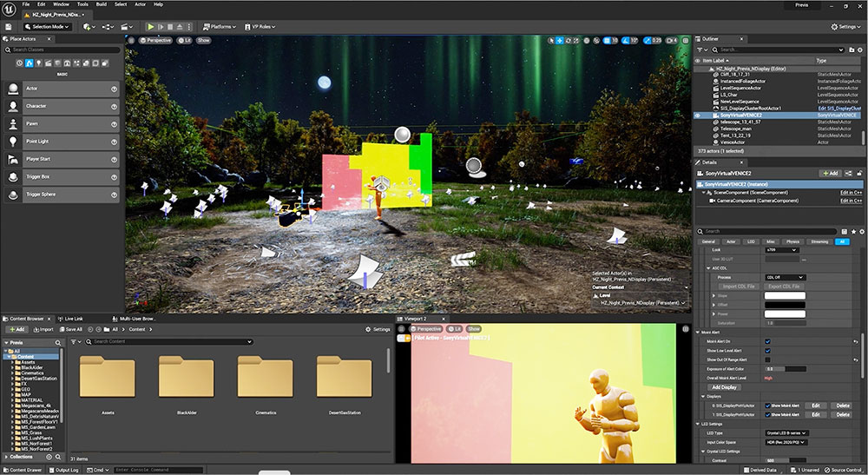The height and width of the screenshot is (475, 868).
Task: Click the hamburger viewport options icon
Action: point(131,40)
